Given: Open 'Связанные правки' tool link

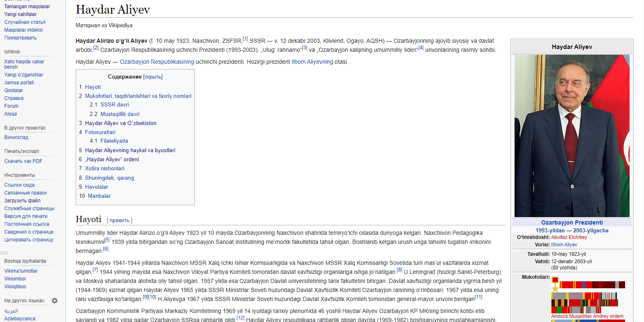Looking at the screenshot, I should pos(25,193).
